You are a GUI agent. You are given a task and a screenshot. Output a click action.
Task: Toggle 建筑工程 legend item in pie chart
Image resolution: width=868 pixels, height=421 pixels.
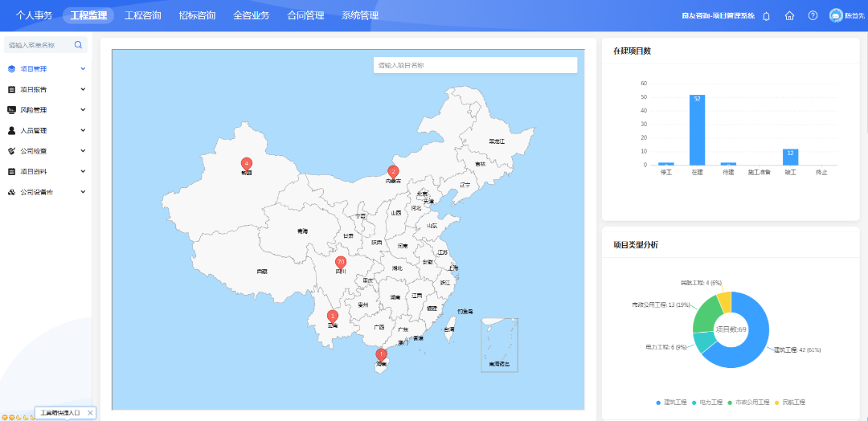[673, 402]
